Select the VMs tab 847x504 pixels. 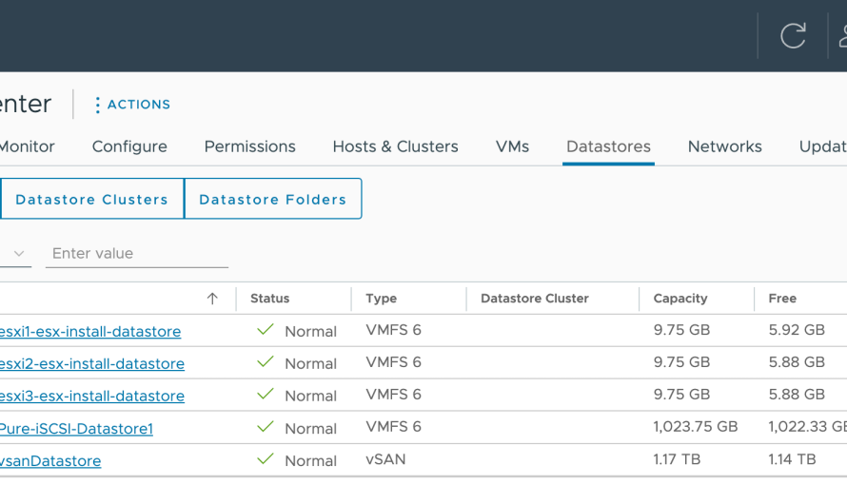[x=512, y=146]
